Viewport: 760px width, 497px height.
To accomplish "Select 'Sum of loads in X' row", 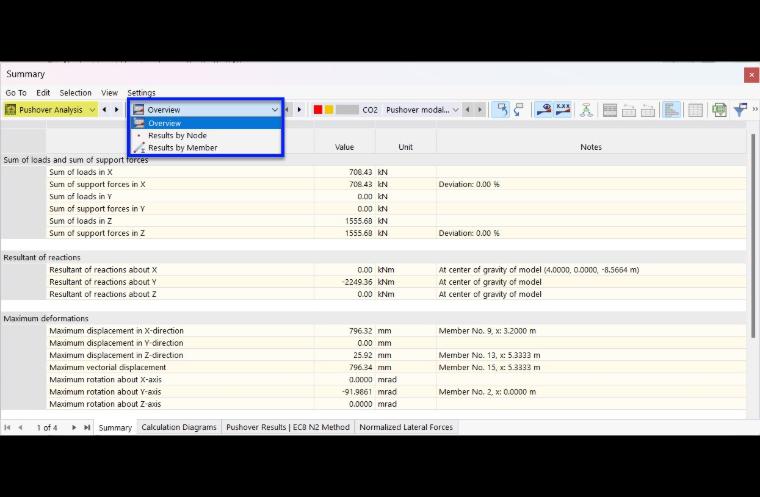I will (x=373, y=172).
